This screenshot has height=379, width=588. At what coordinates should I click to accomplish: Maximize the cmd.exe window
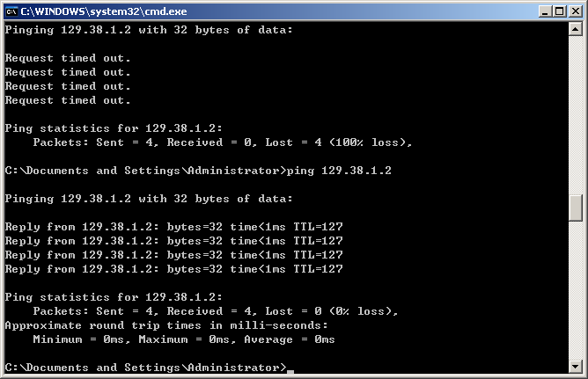[x=559, y=11]
